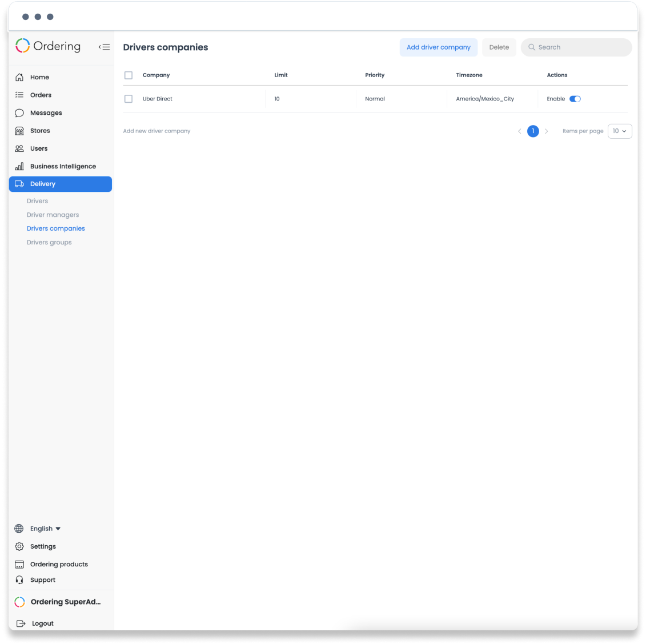Click the Settings gear icon

point(19,546)
